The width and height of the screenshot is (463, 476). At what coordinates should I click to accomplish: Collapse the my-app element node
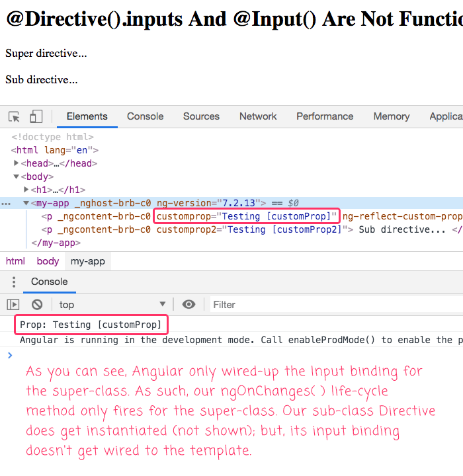[26, 203]
